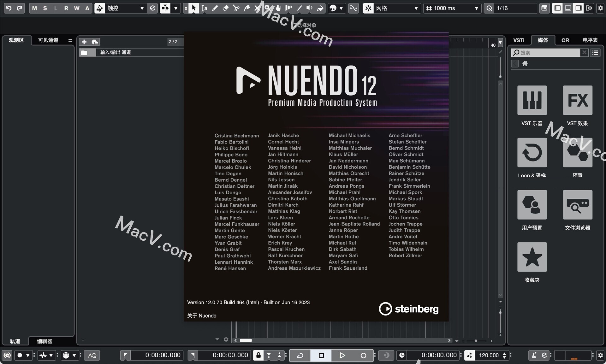Select the Glue tool
Image resolution: width=606 pixels, height=364 pixels.
click(x=247, y=8)
